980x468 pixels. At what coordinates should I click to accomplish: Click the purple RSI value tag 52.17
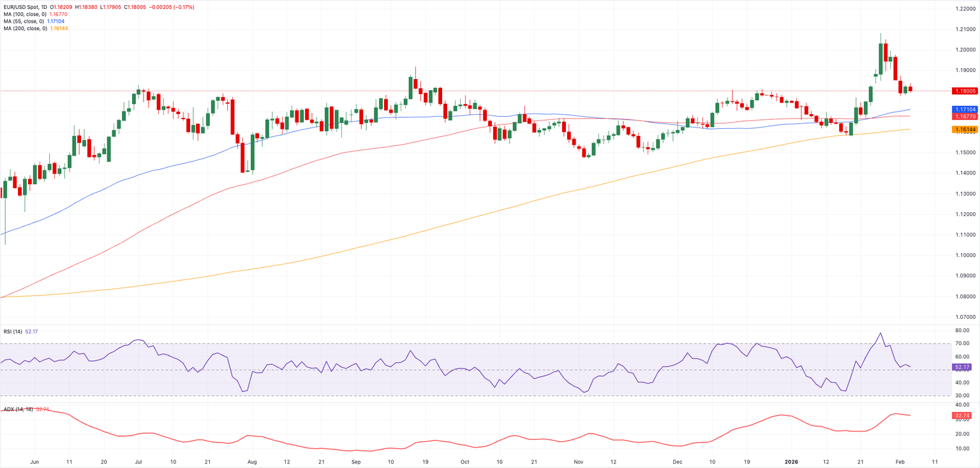click(x=961, y=367)
